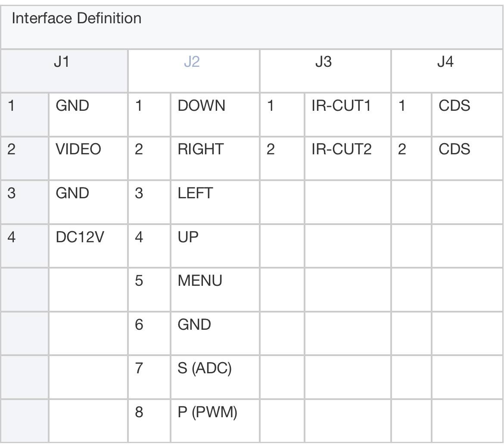The image size is (504, 447).
Task: Select the VIDEO cell under J1
Action: [x=88, y=159]
